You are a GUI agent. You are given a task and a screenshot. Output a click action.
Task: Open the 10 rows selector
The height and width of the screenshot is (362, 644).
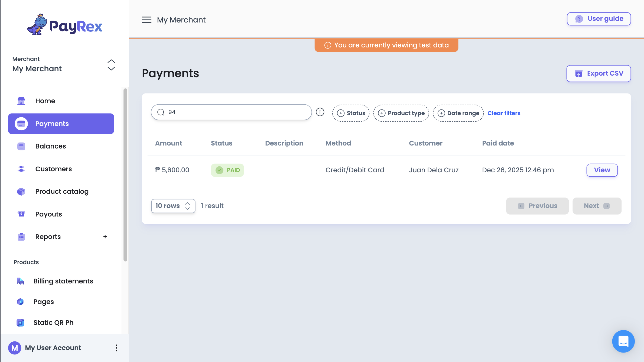pos(173,206)
